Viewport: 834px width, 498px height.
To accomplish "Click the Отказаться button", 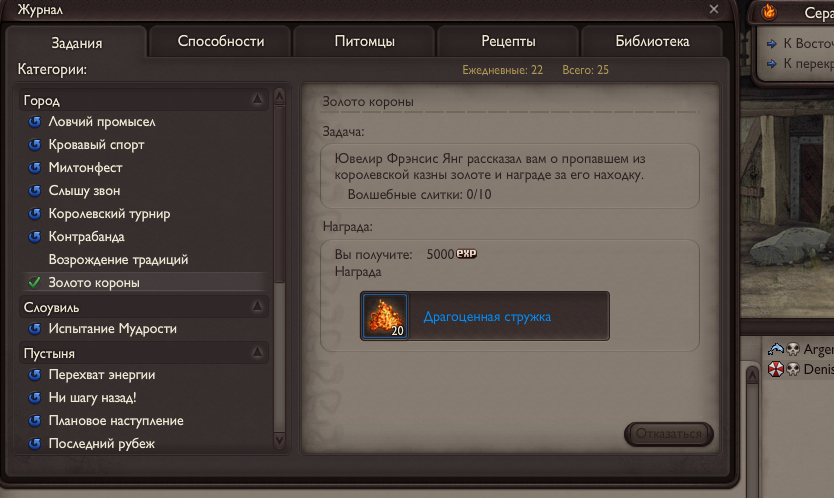I will (x=669, y=434).
